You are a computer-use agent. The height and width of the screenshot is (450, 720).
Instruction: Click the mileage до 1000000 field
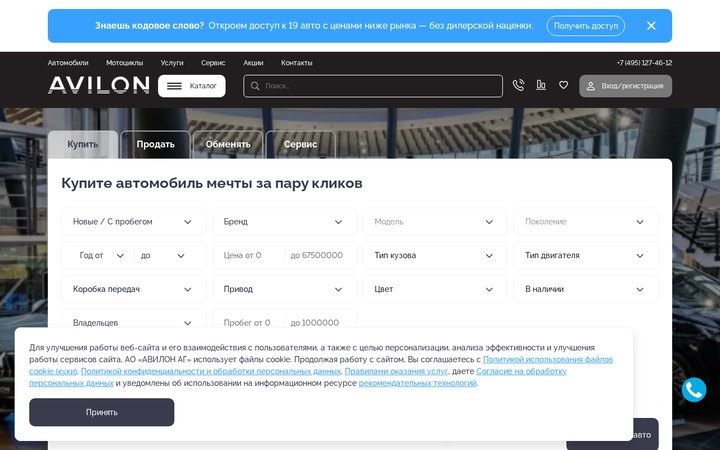[318, 323]
